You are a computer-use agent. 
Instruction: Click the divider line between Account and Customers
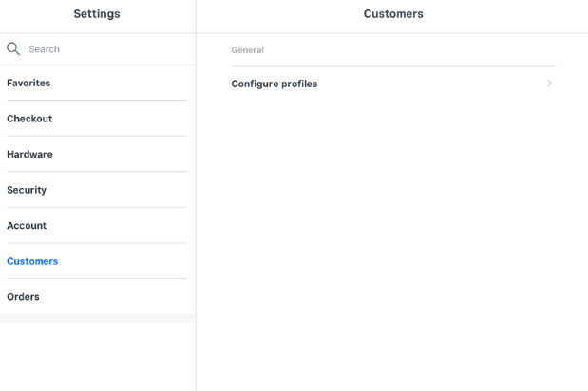point(97,243)
